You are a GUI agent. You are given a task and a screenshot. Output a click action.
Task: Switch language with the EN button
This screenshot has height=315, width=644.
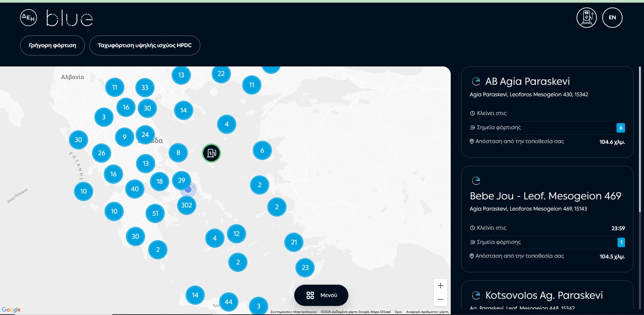pos(612,18)
